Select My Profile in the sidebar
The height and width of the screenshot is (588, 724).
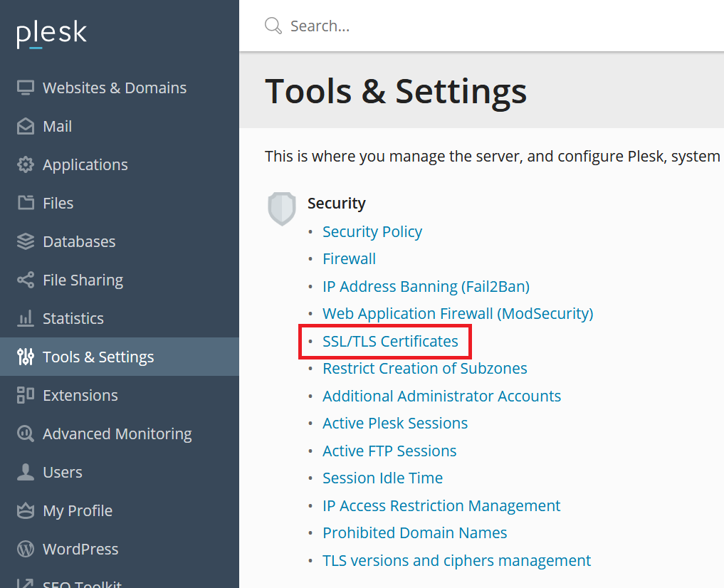pyautogui.click(x=77, y=510)
